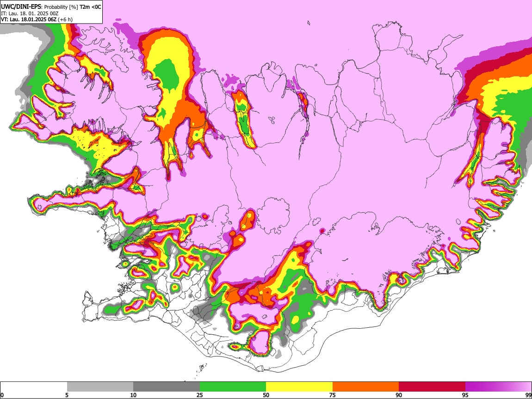Select the orange 75-90 legend band

(366, 387)
